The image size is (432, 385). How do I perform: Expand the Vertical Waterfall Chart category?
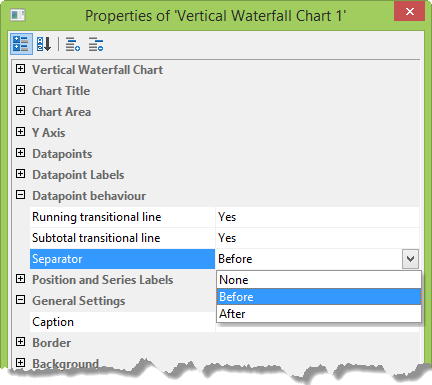(20, 69)
